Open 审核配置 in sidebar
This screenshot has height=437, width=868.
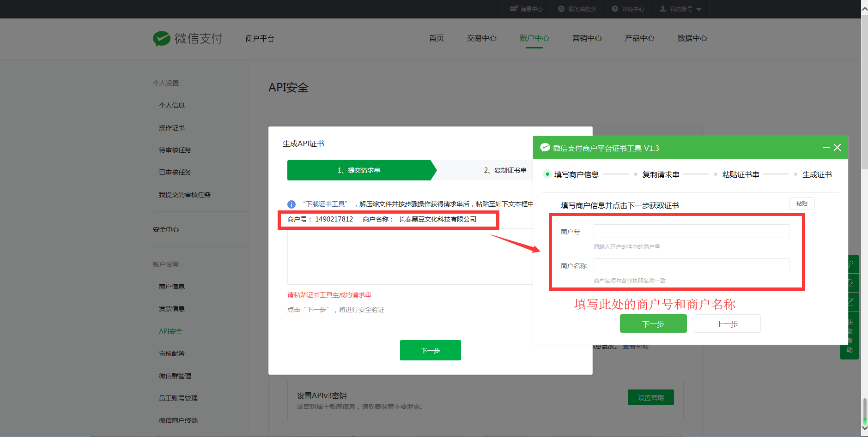tap(172, 353)
